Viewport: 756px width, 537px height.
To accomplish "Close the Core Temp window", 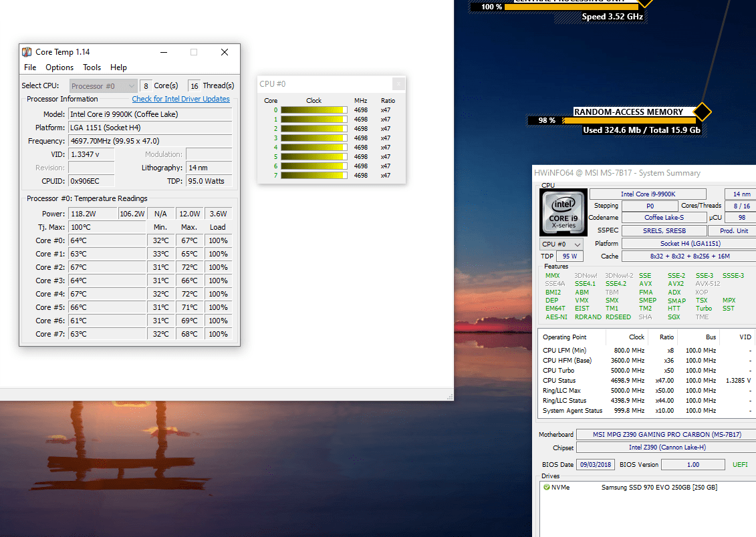I will (225, 52).
